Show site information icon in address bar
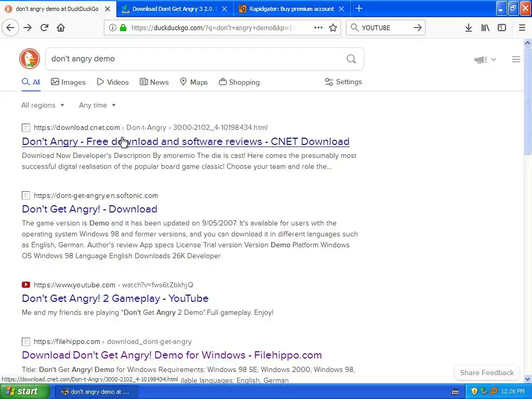Screen dimensions: 532x399 [112, 28]
